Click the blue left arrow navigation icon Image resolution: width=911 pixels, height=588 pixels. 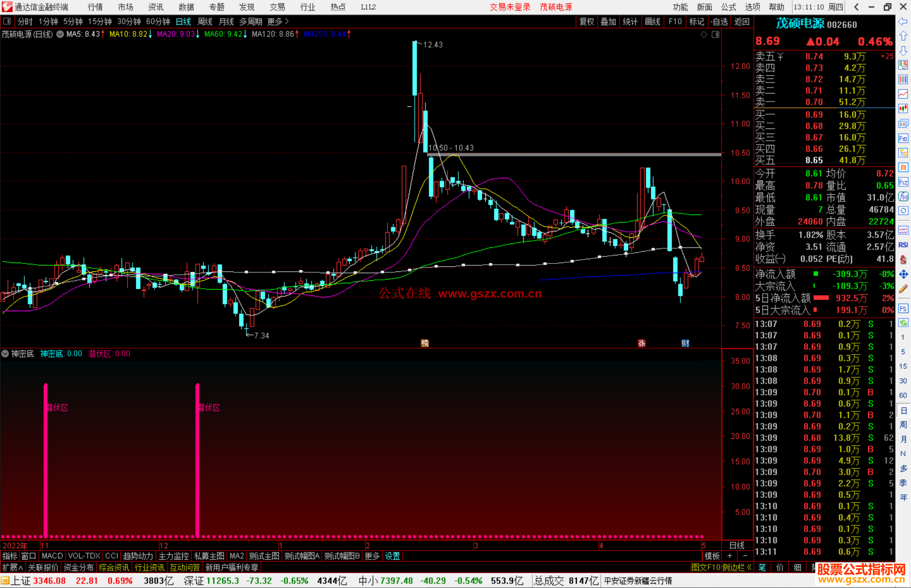(x=903, y=21)
